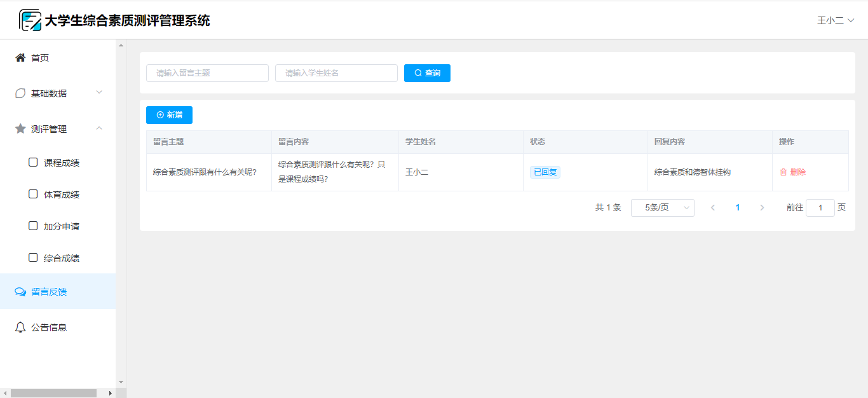The height and width of the screenshot is (398, 868).
Task: Click the square icon beside 体育成绩
Action: pyautogui.click(x=33, y=194)
